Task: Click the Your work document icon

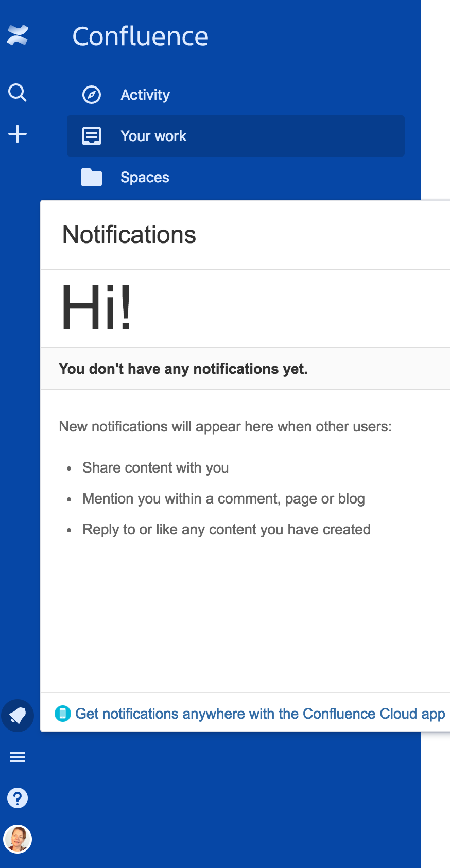Action: (91, 135)
